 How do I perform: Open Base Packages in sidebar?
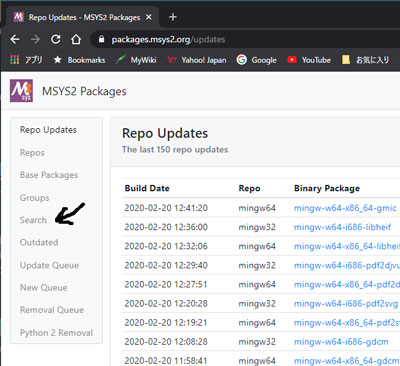tap(49, 175)
